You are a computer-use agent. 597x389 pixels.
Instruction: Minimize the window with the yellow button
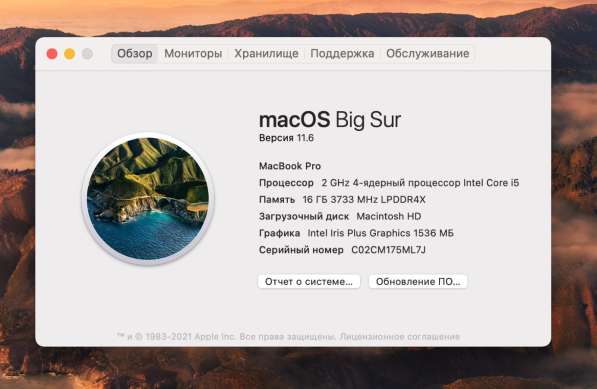[x=70, y=54]
